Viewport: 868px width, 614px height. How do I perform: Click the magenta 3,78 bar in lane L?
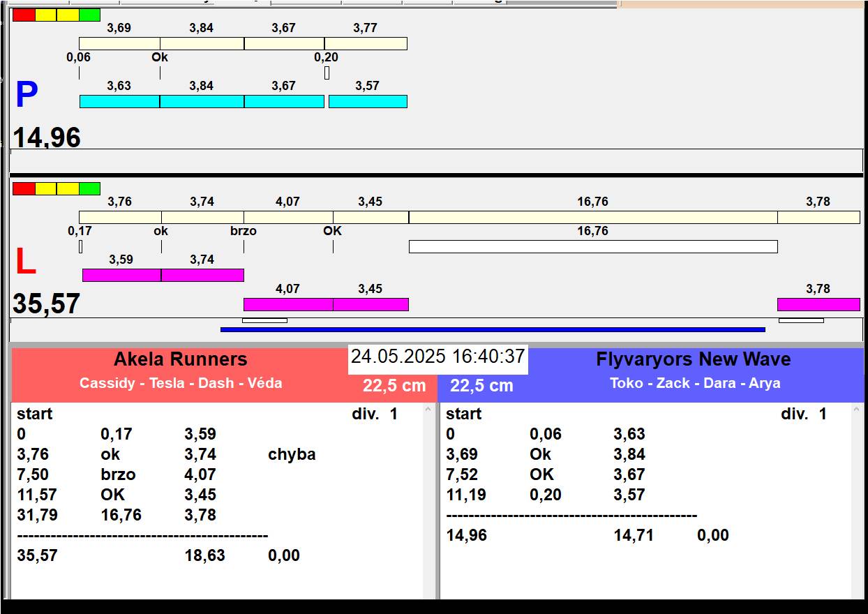(818, 304)
